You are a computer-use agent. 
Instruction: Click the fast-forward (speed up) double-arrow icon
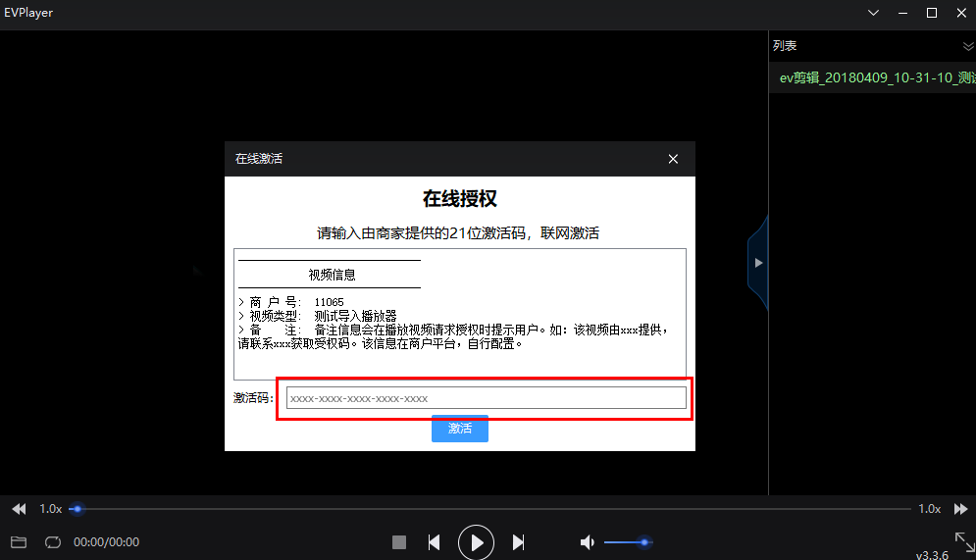click(961, 509)
